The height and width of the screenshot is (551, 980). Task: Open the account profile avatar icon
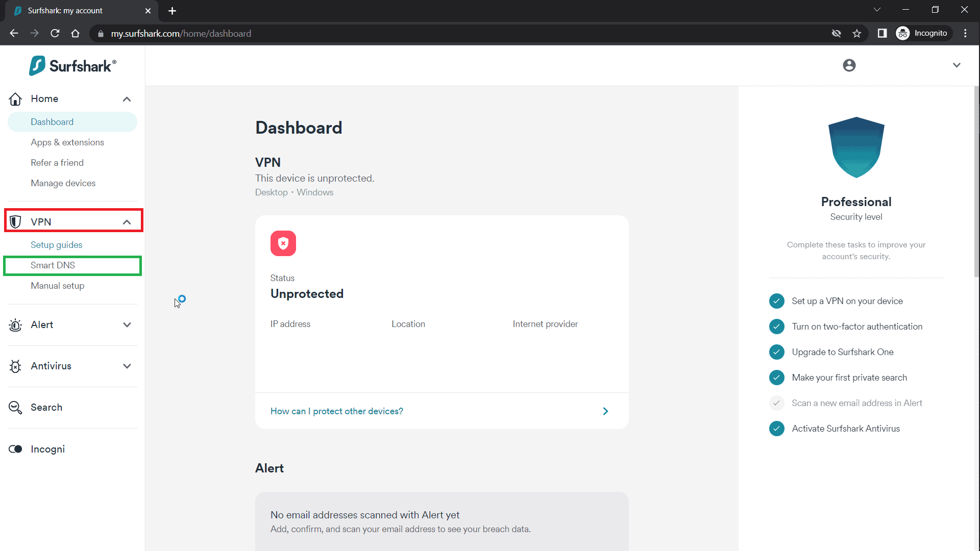click(849, 65)
